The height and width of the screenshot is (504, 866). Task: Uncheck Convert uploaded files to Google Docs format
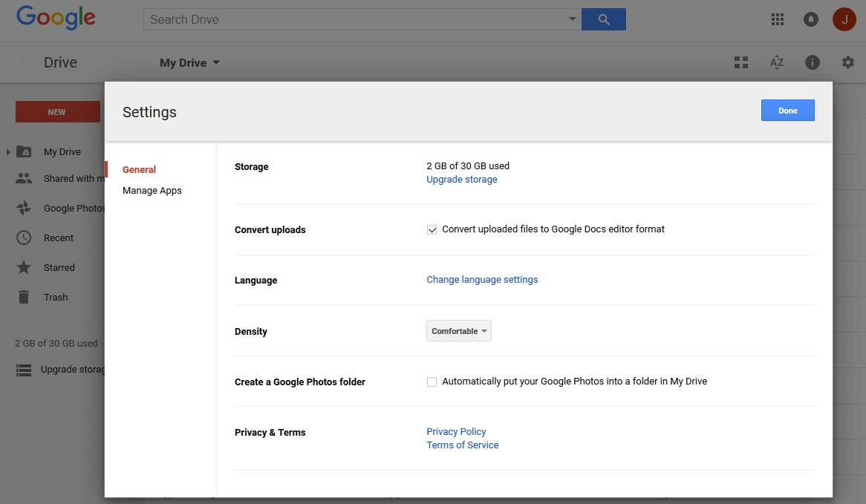click(432, 229)
